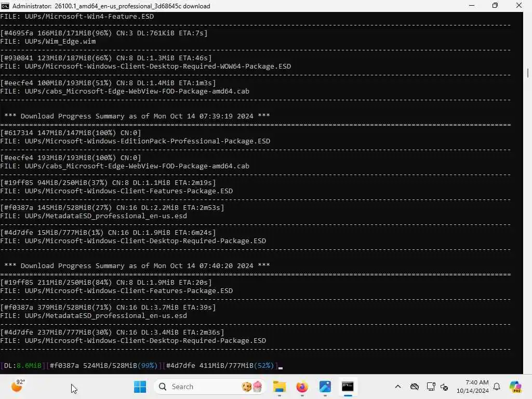Image resolution: width=532 pixels, height=399 pixels.
Task: Click the search highlights cookie and cupcake icon
Action: (x=252, y=387)
